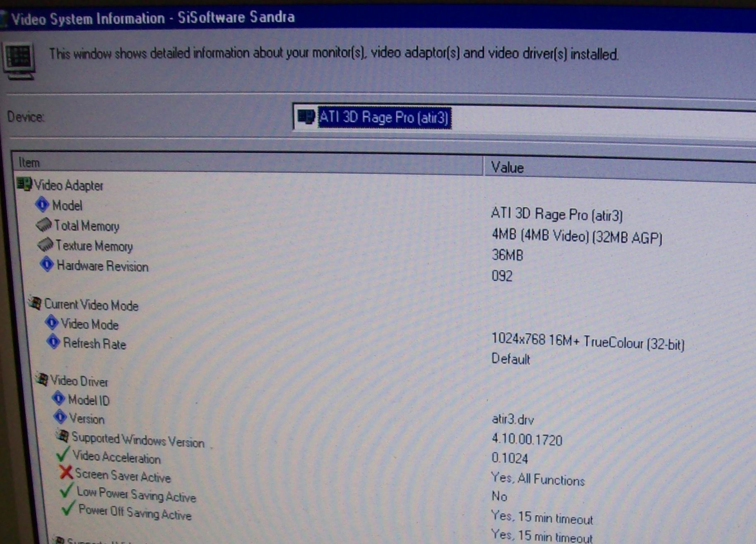Click the info icon next to Refresh Rate

53,342
